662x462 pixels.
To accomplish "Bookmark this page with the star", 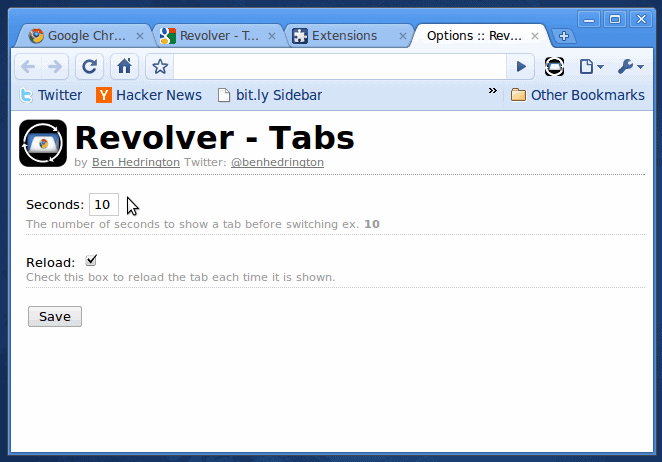I will coord(160,66).
